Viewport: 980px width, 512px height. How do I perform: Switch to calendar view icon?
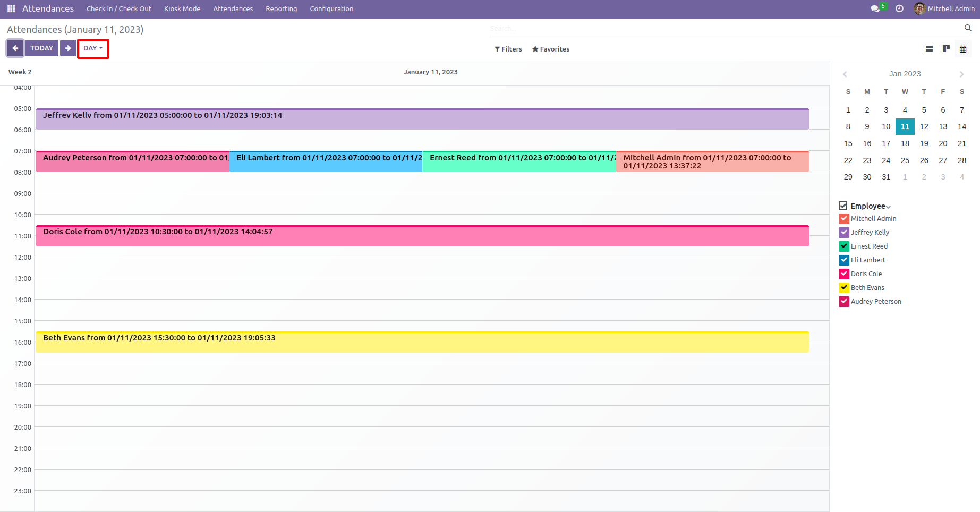[963, 49]
